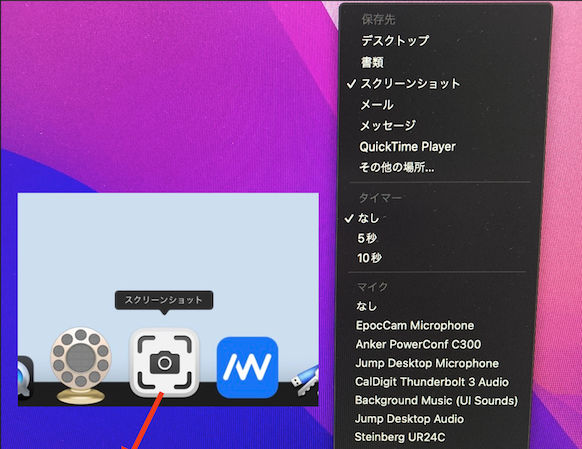Screen dimensions: 582x449
Task: Open the golden microphone app in Dock
Action: click(81, 365)
